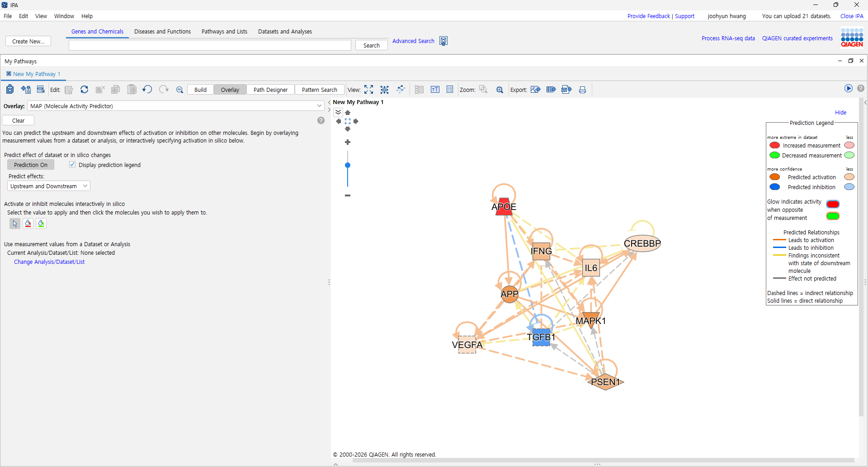Pan the pathway canvas right arrow

tap(356, 121)
